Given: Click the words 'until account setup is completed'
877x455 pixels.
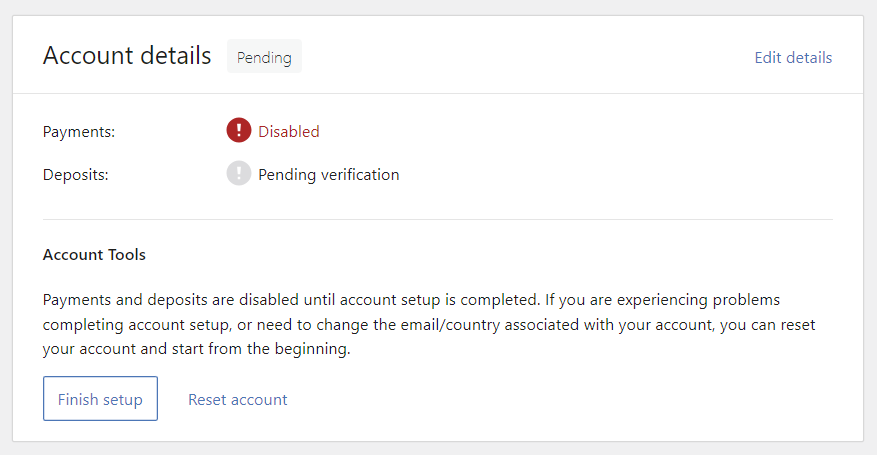Looking at the screenshot, I should point(407,299).
